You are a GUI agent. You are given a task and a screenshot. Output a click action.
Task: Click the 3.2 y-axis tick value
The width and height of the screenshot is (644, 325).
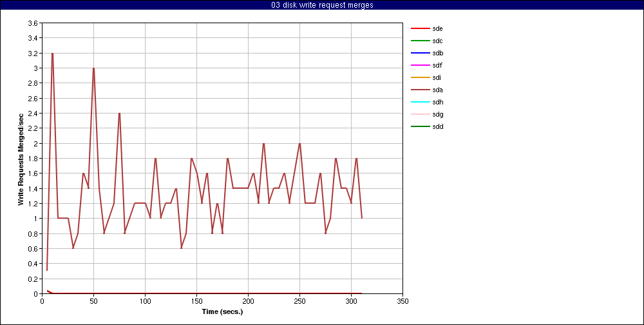coord(33,53)
